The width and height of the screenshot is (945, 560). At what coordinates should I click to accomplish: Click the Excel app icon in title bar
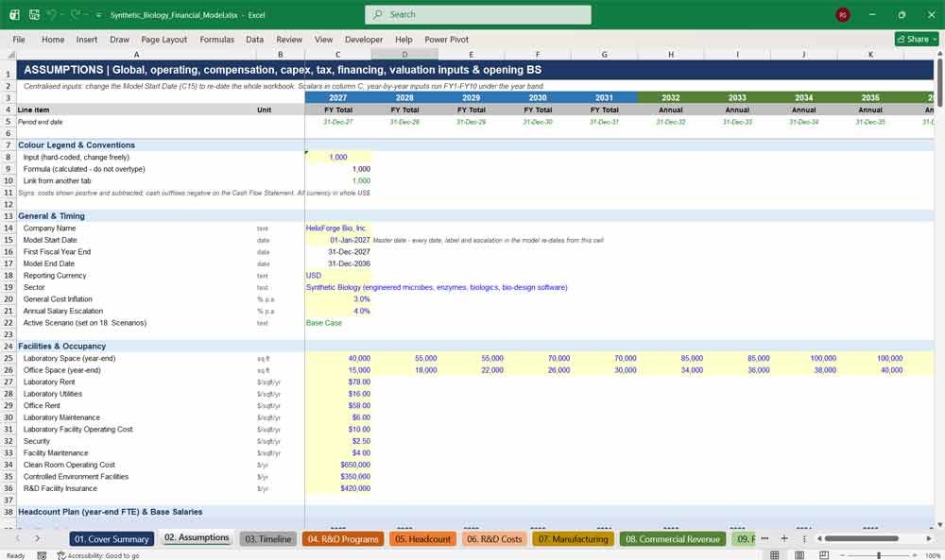pos(14,14)
